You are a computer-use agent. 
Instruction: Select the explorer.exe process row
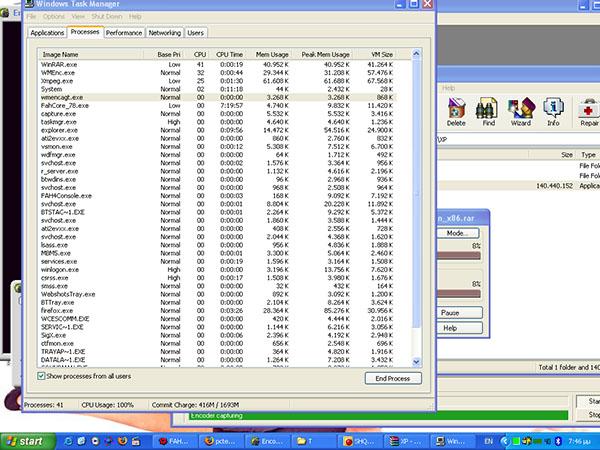tap(218, 130)
